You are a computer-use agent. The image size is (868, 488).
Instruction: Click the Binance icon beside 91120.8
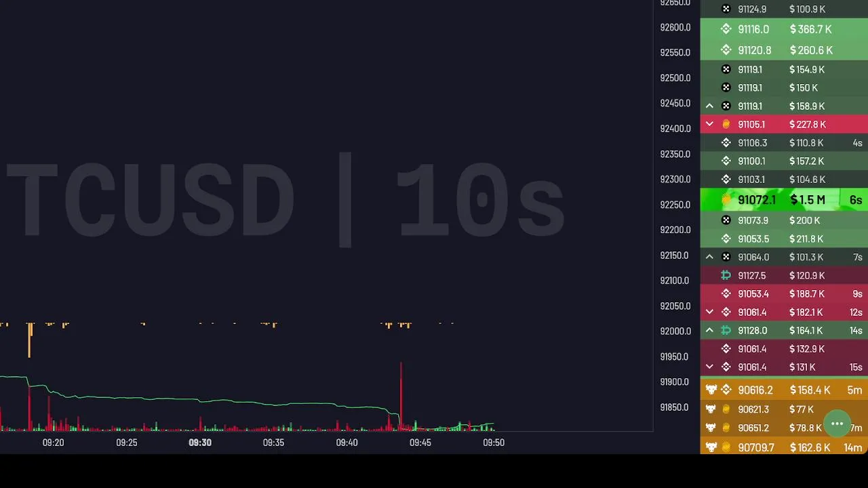(726, 50)
